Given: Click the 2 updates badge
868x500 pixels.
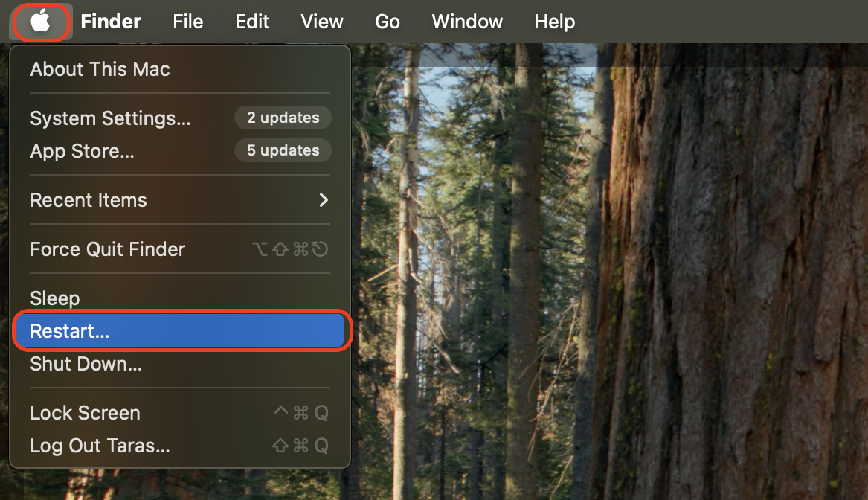Looking at the screenshot, I should click(x=283, y=118).
